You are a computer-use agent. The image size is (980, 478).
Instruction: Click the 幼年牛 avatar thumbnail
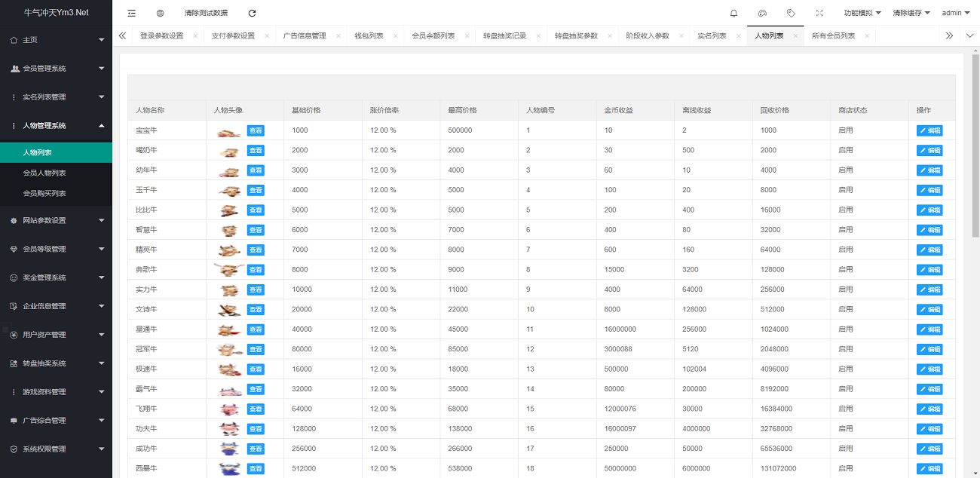(x=229, y=170)
